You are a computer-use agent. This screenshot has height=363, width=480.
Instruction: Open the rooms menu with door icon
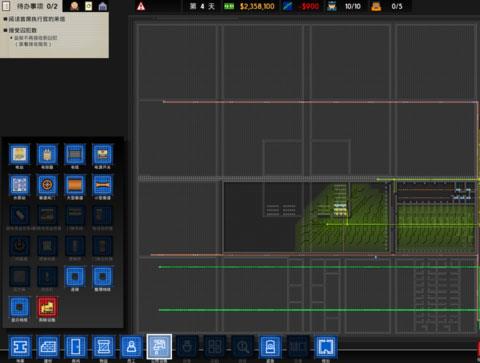pos(76,347)
